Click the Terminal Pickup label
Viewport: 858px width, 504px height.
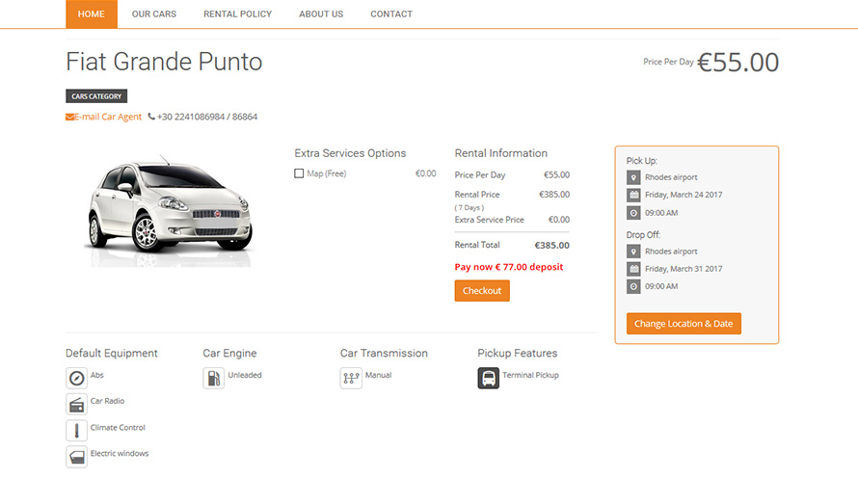[x=530, y=375]
